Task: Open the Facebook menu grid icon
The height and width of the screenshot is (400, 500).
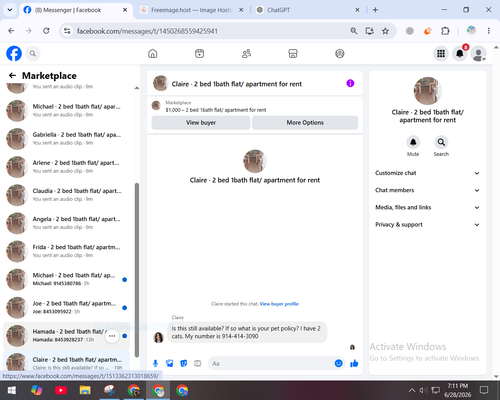Action: [441, 53]
